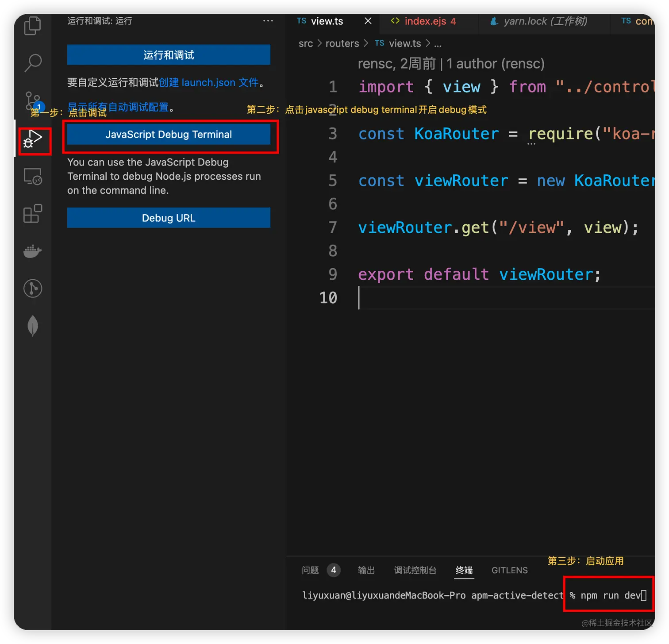The width and height of the screenshot is (669, 644).
Task: Open the Explorer files icon
Action: coord(32,26)
